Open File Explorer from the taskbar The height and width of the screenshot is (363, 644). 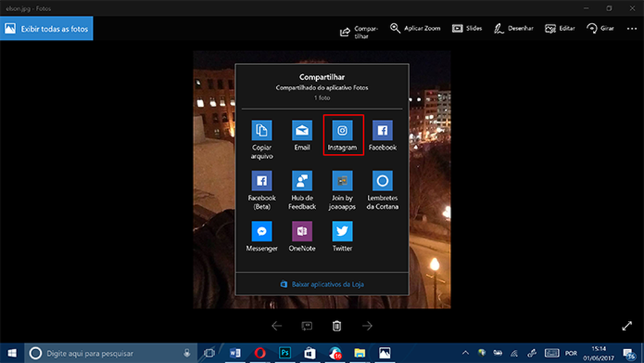360,353
